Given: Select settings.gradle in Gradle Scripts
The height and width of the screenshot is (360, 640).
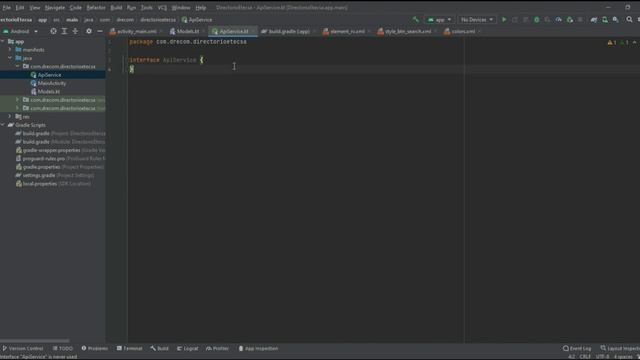Looking at the screenshot, I should pos(39,175).
